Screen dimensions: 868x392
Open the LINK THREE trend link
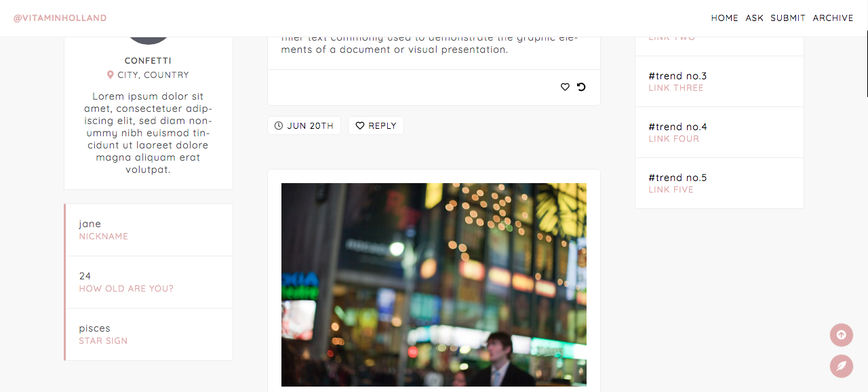tap(676, 88)
